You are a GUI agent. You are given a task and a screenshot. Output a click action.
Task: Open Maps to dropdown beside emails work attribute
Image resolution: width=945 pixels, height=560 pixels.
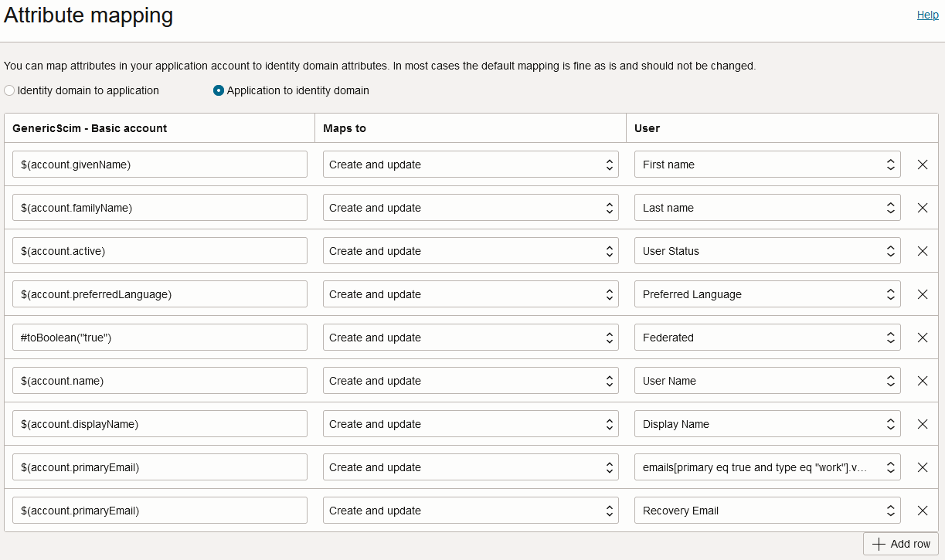pyautogui.click(x=471, y=467)
